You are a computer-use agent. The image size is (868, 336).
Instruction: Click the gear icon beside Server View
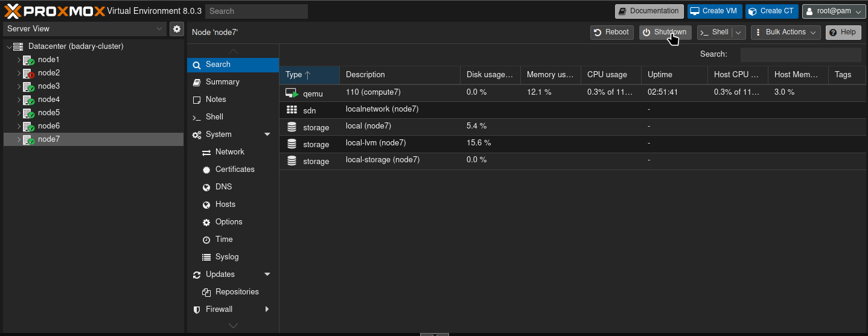pyautogui.click(x=176, y=28)
